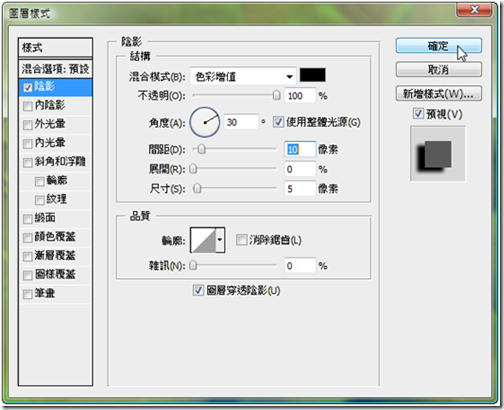Click the 間距 value field showing 10
Screen dimensions: 504x410
[300, 149]
